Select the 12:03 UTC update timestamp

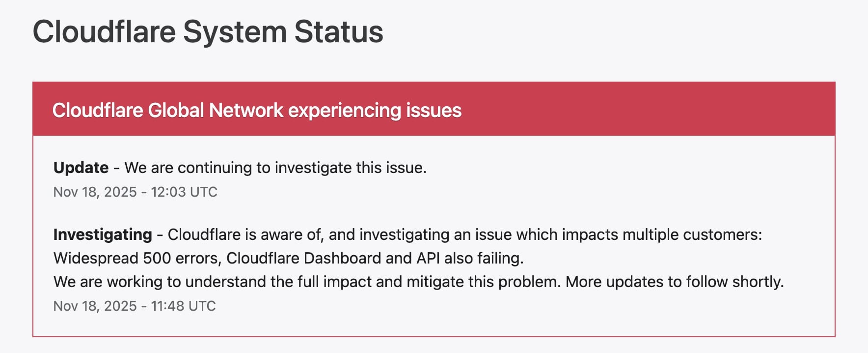(x=184, y=192)
